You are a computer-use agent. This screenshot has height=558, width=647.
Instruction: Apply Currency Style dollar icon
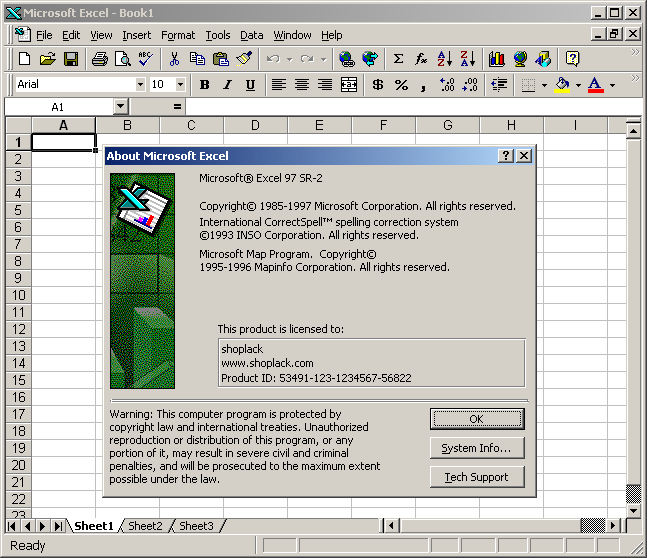tap(378, 85)
